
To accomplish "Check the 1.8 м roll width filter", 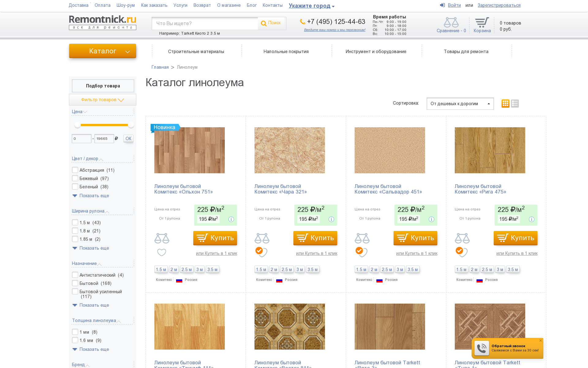I will point(75,231).
